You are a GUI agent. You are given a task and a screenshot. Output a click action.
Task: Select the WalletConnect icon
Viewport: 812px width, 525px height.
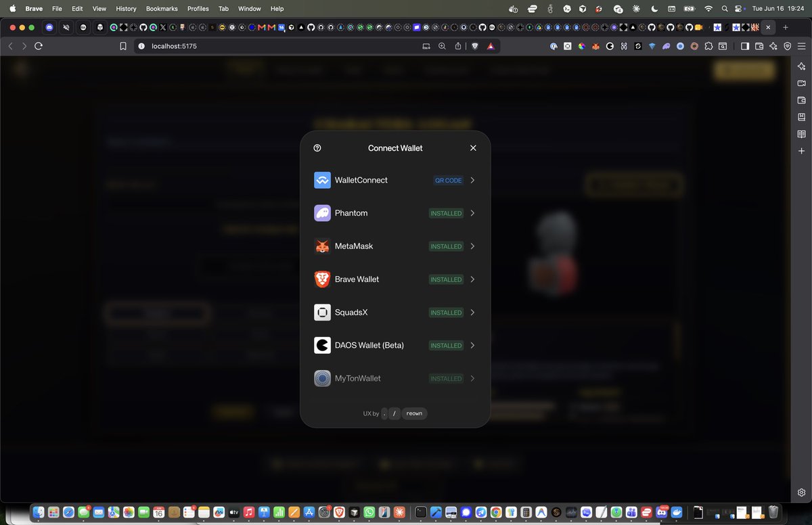[322, 181]
